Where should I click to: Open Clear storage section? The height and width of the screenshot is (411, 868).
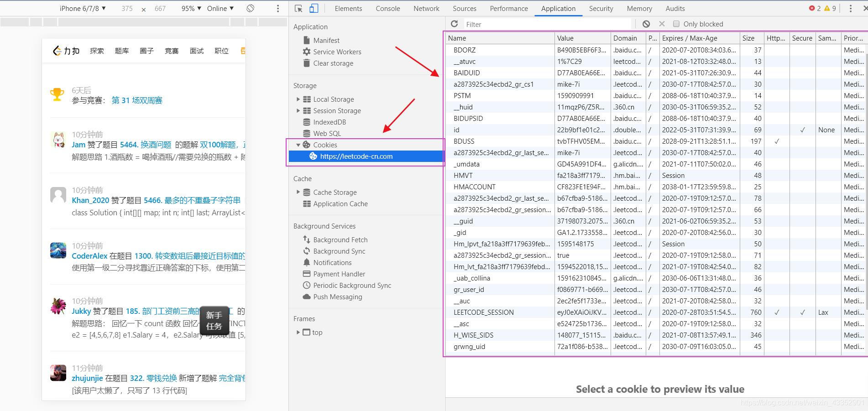tap(333, 63)
